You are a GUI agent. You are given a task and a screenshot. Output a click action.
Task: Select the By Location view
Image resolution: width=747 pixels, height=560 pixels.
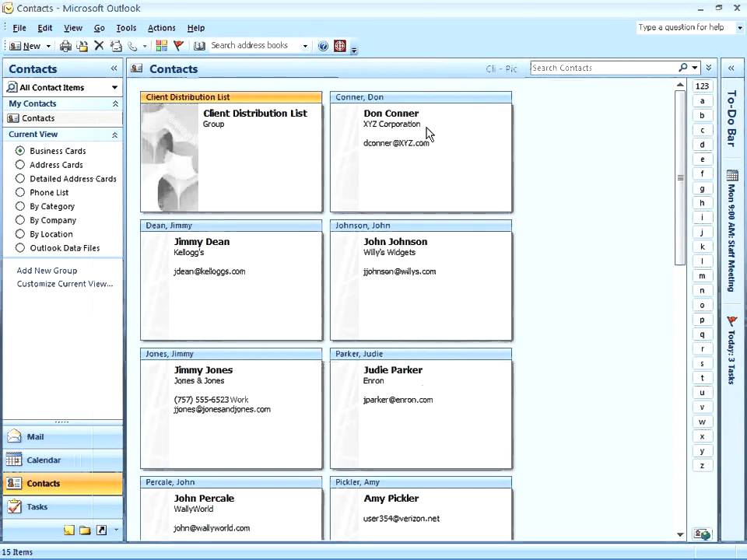(x=44, y=234)
